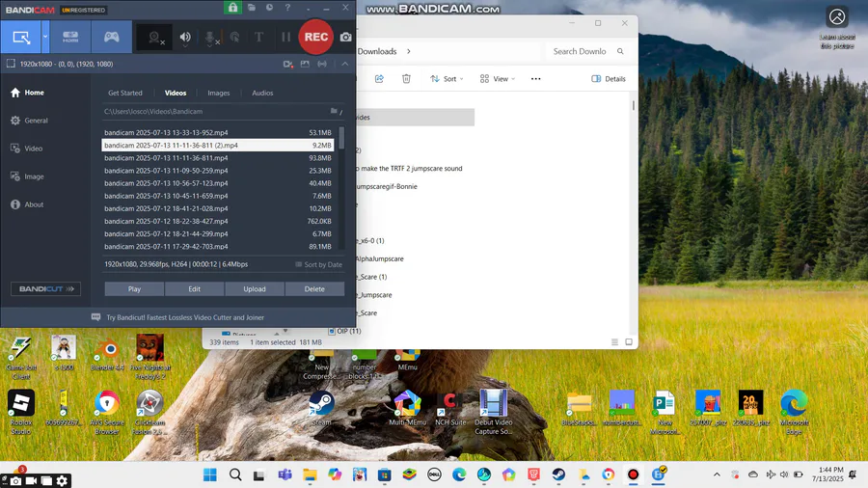
Task: Switch to the Images tab
Action: point(219,93)
